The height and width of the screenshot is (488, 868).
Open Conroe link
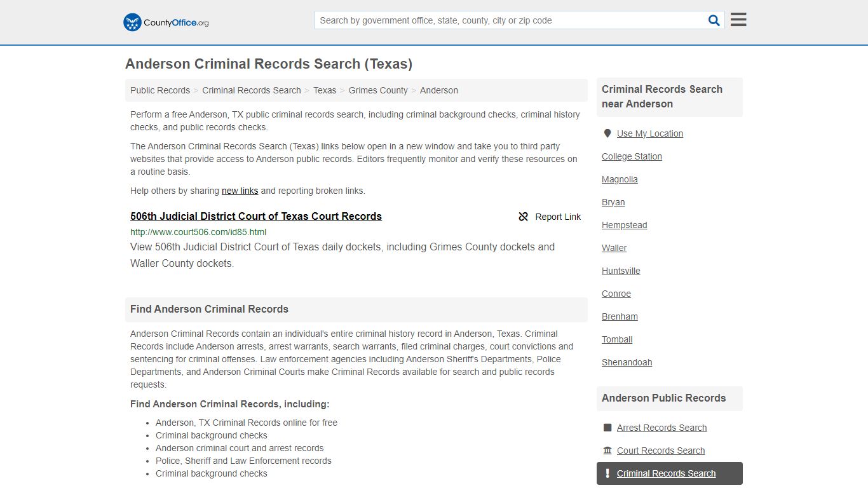tap(616, 294)
